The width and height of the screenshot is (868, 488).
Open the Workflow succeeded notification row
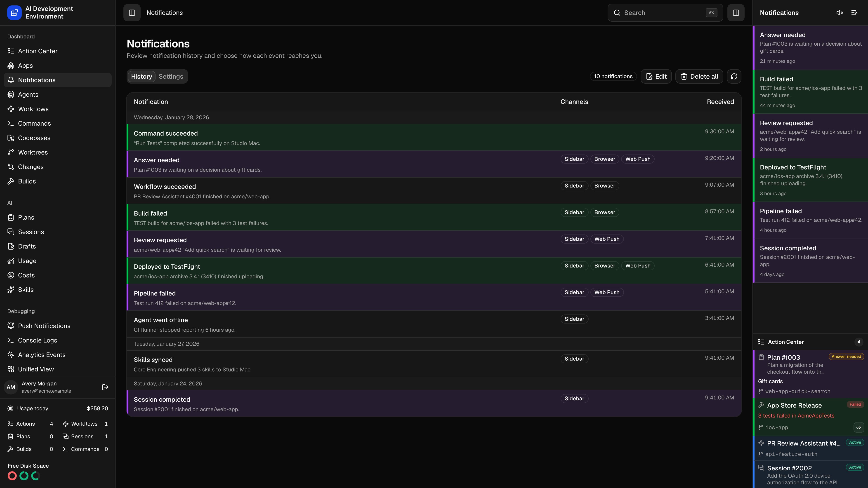(x=434, y=191)
